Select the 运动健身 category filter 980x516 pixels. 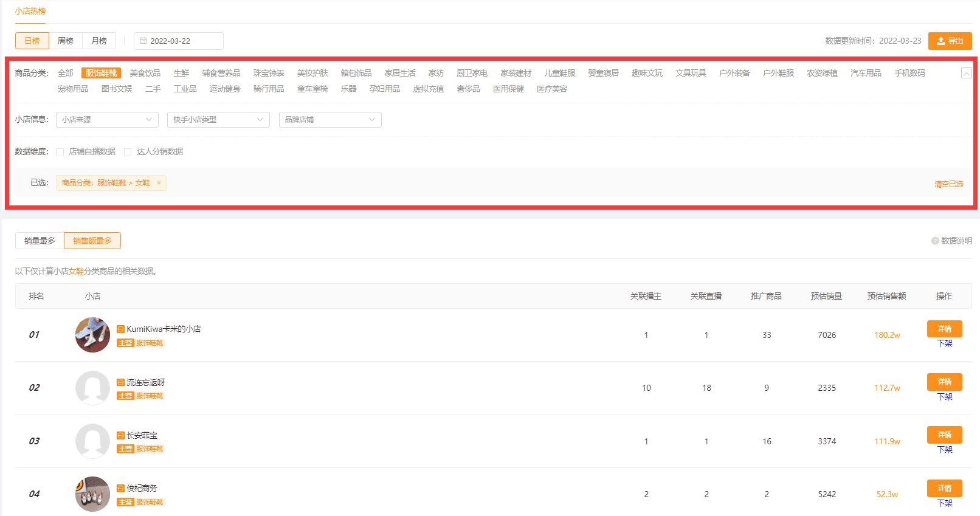(x=225, y=89)
